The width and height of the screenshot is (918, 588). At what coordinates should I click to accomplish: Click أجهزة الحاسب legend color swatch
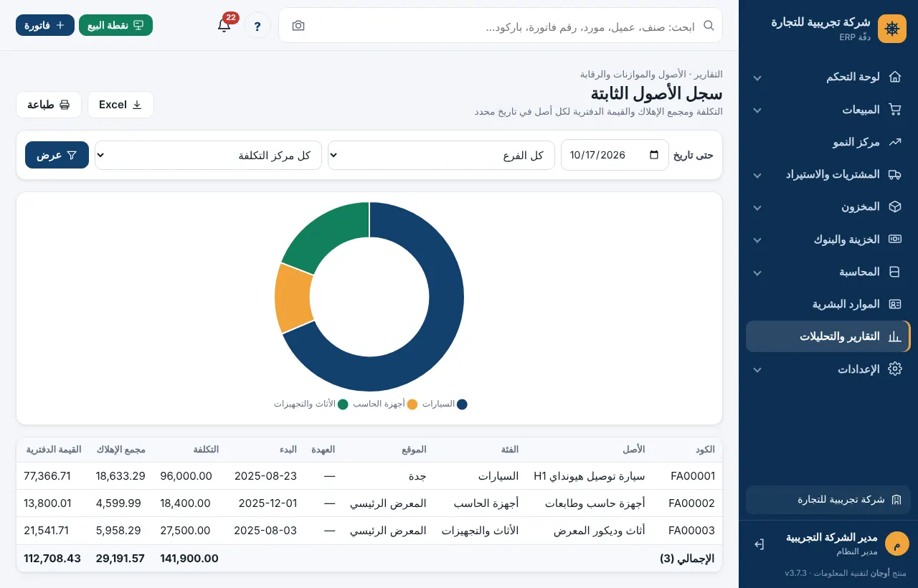(412, 404)
